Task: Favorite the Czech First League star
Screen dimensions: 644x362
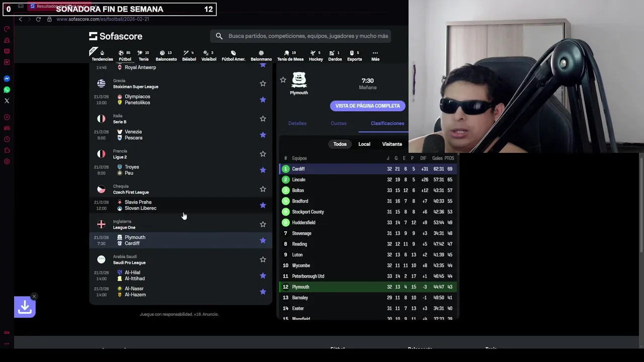Action: coord(263,189)
